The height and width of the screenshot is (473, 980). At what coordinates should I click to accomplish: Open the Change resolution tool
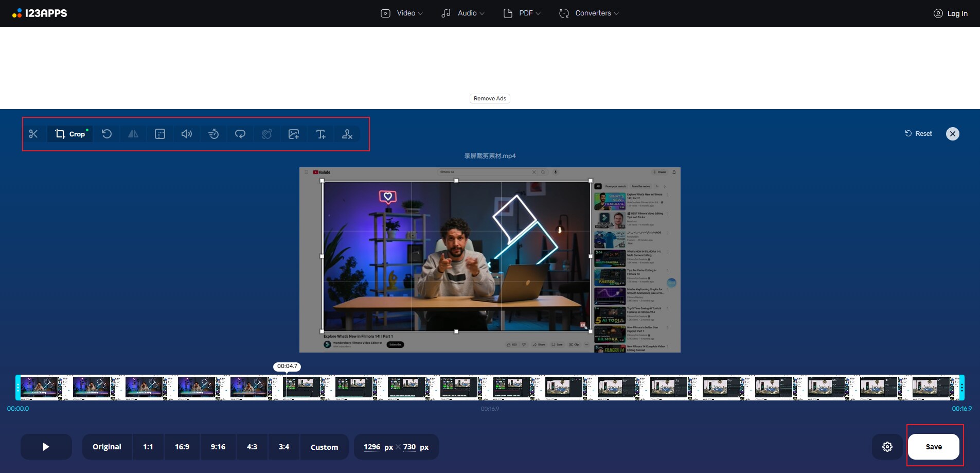coord(160,134)
